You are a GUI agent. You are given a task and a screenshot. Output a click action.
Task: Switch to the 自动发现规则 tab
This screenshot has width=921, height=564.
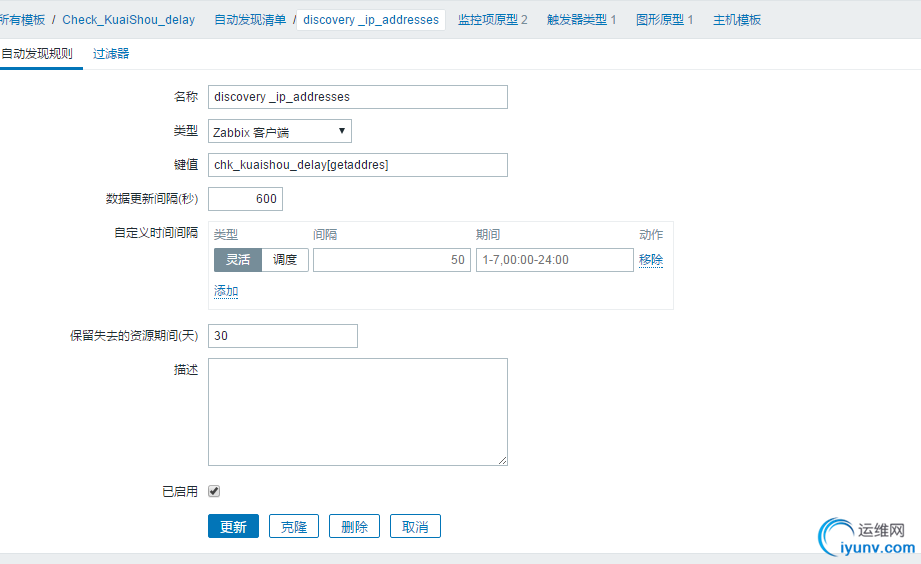(x=37, y=54)
